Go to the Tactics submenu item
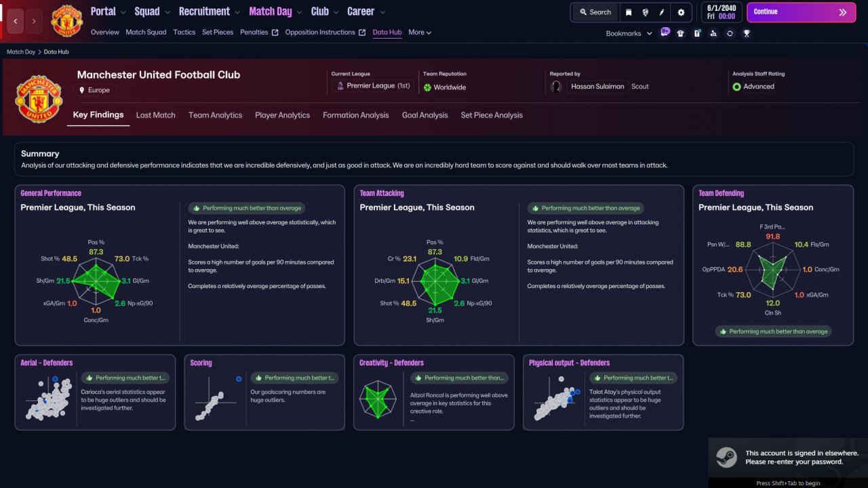868x488 pixels. pos(184,33)
